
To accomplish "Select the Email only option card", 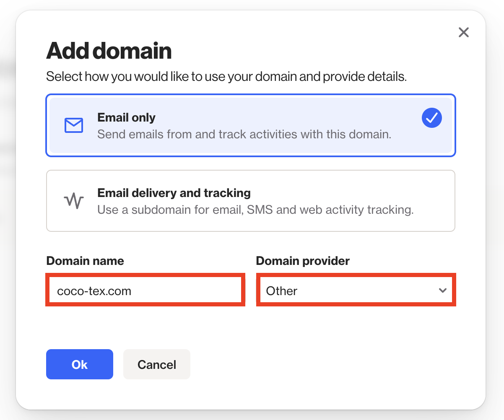I will click(251, 126).
